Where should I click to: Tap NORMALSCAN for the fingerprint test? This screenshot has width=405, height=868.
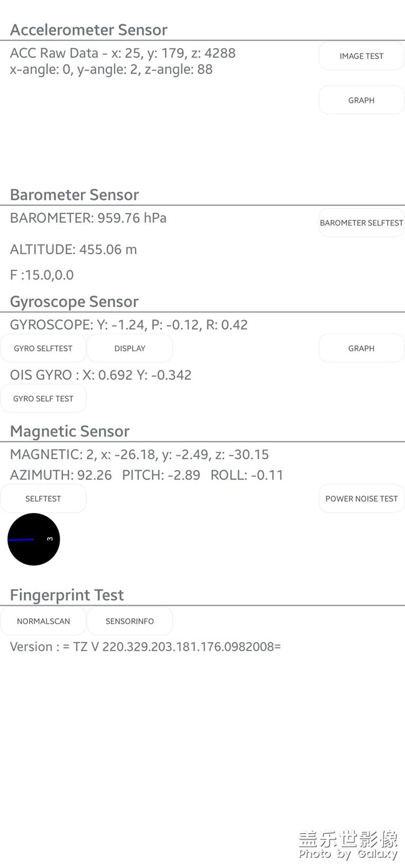[43, 621]
